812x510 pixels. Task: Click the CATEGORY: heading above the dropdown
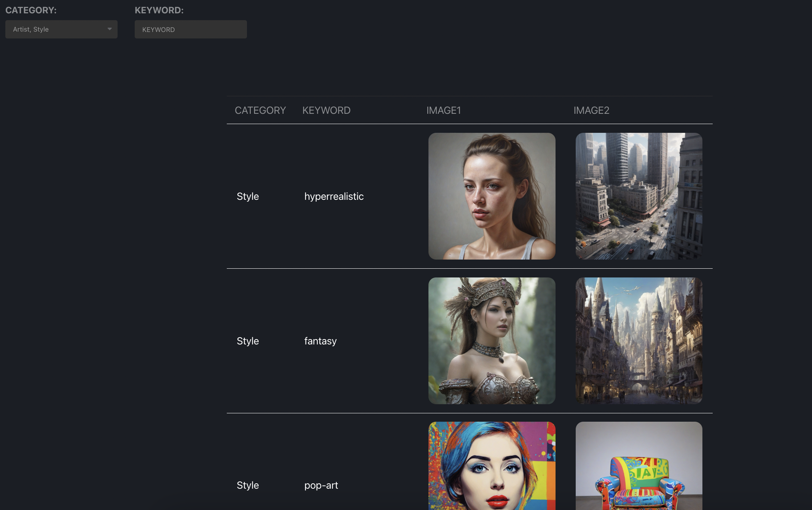click(x=32, y=11)
